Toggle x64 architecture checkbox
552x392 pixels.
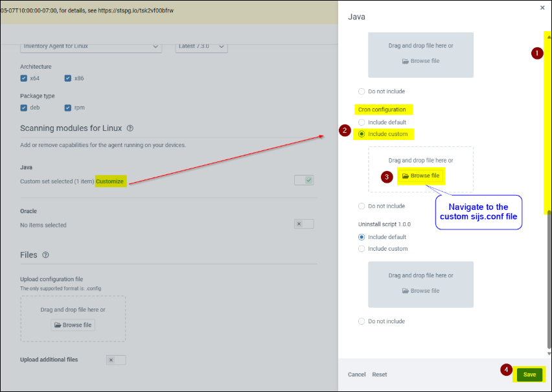pos(23,78)
